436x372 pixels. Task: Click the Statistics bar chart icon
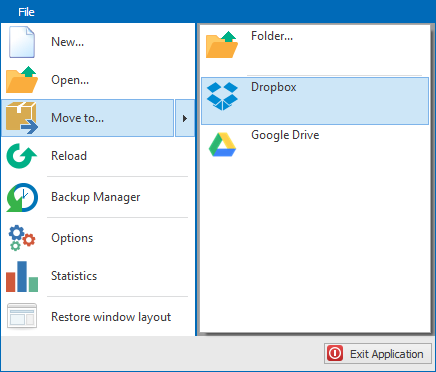[22, 276]
